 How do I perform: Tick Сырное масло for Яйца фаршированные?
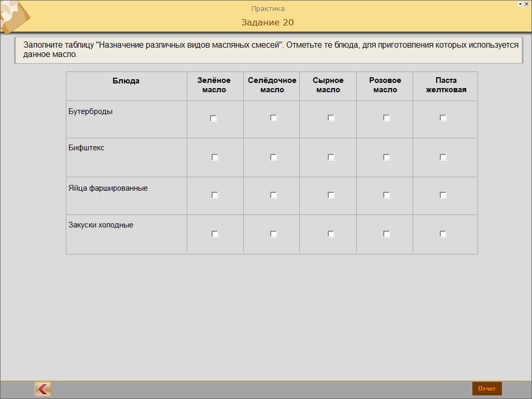[331, 195]
